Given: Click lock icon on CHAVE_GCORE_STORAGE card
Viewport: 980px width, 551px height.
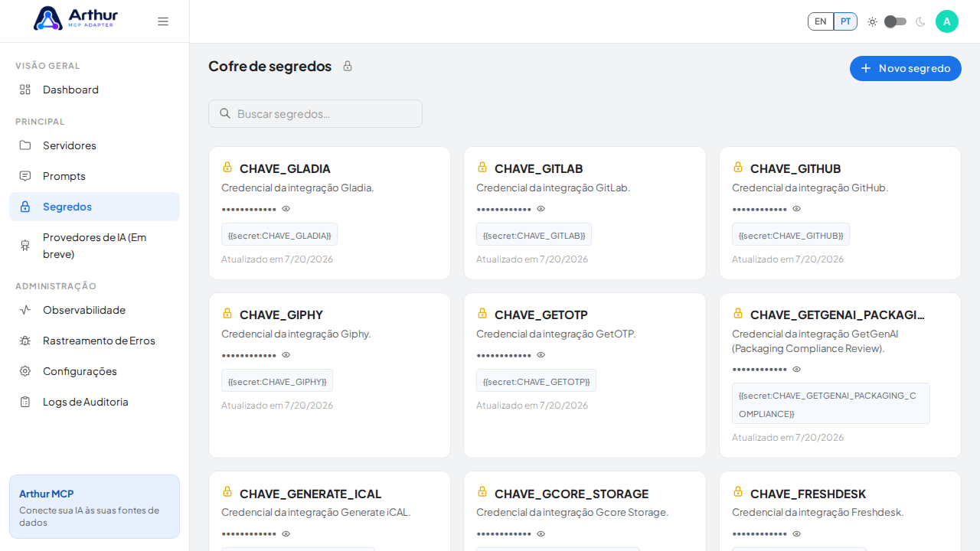Looking at the screenshot, I should point(482,492).
